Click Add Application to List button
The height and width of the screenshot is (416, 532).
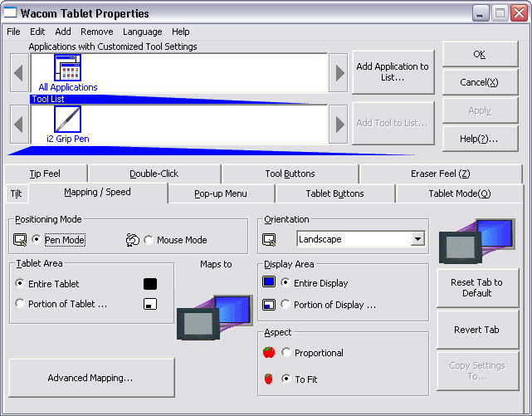(x=393, y=72)
